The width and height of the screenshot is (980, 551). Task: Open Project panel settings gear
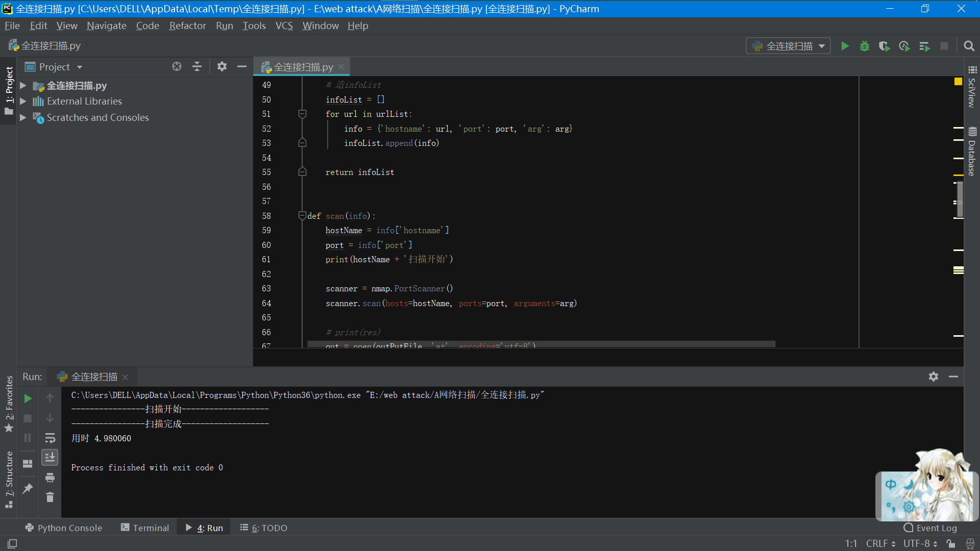coord(222,67)
